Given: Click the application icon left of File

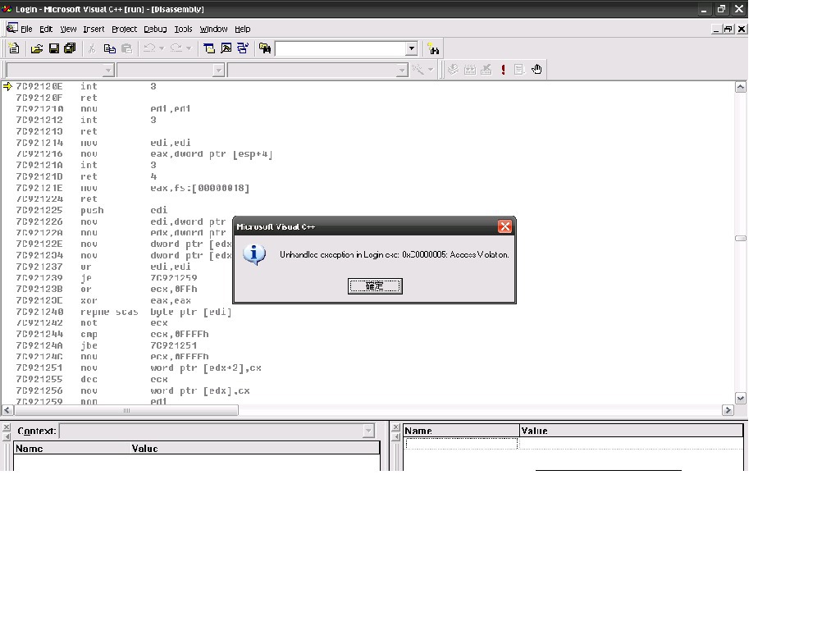Looking at the screenshot, I should click(x=11, y=29).
